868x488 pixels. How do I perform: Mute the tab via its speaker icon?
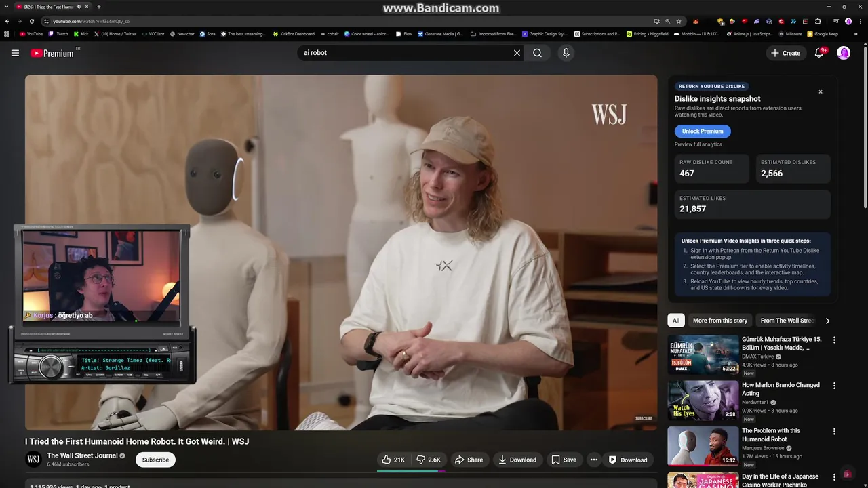pos(78,7)
